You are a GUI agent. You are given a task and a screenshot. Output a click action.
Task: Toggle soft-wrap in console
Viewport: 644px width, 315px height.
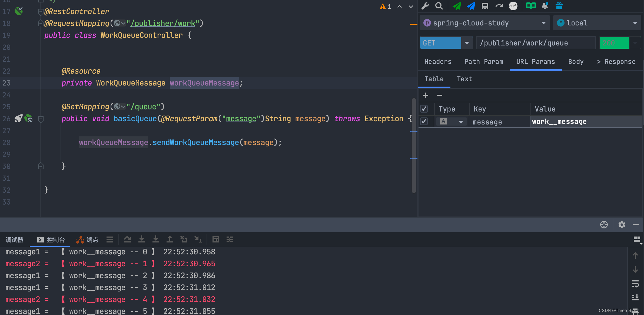click(x=635, y=284)
